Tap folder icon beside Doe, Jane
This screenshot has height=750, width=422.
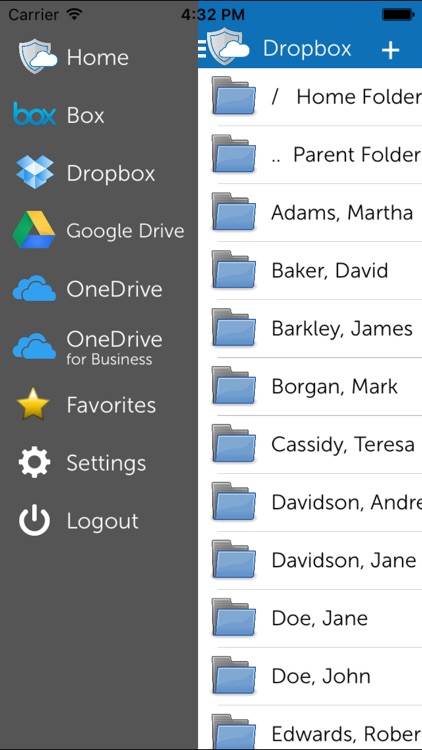tap(234, 618)
